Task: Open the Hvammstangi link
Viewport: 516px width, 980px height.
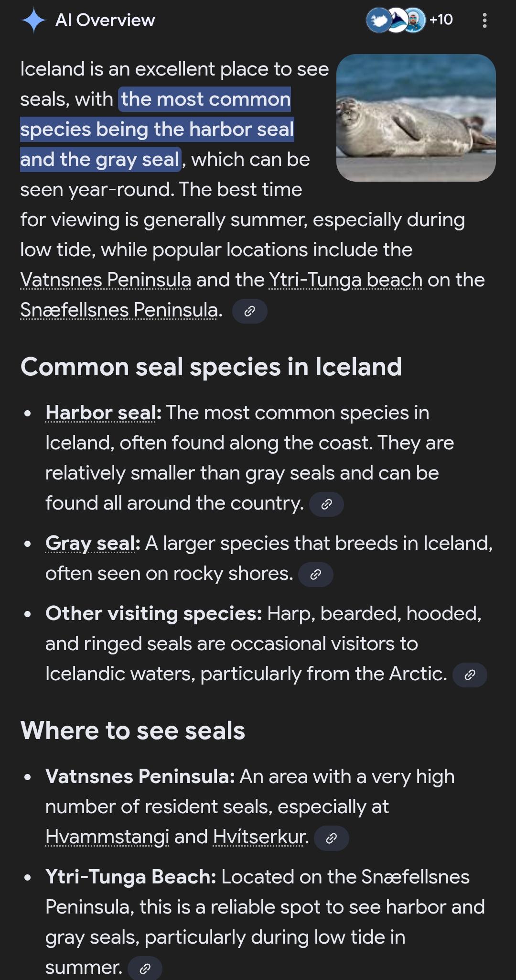Action: (107, 837)
